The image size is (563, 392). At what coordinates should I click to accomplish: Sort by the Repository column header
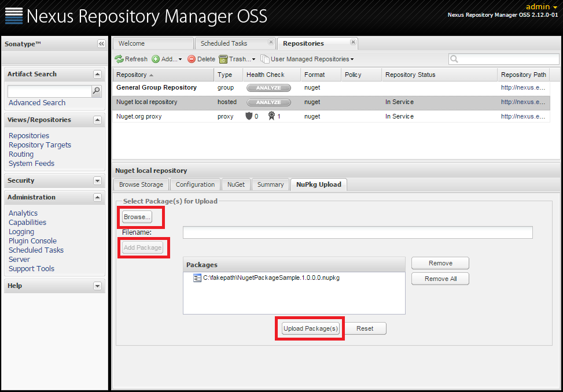(x=163, y=75)
